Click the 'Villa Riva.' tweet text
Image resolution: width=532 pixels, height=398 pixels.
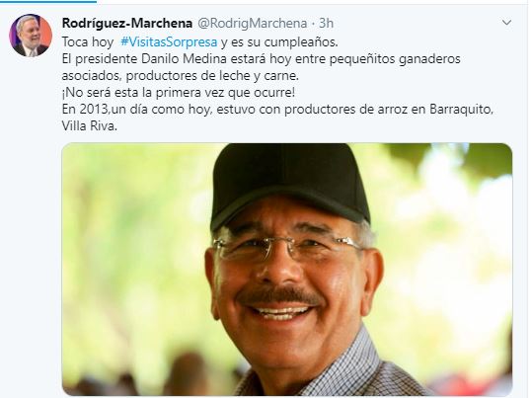(90, 126)
